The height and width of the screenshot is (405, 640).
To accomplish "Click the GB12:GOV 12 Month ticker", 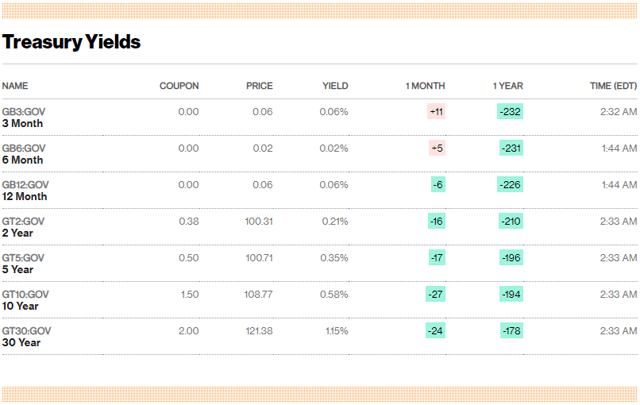I will [26, 190].
